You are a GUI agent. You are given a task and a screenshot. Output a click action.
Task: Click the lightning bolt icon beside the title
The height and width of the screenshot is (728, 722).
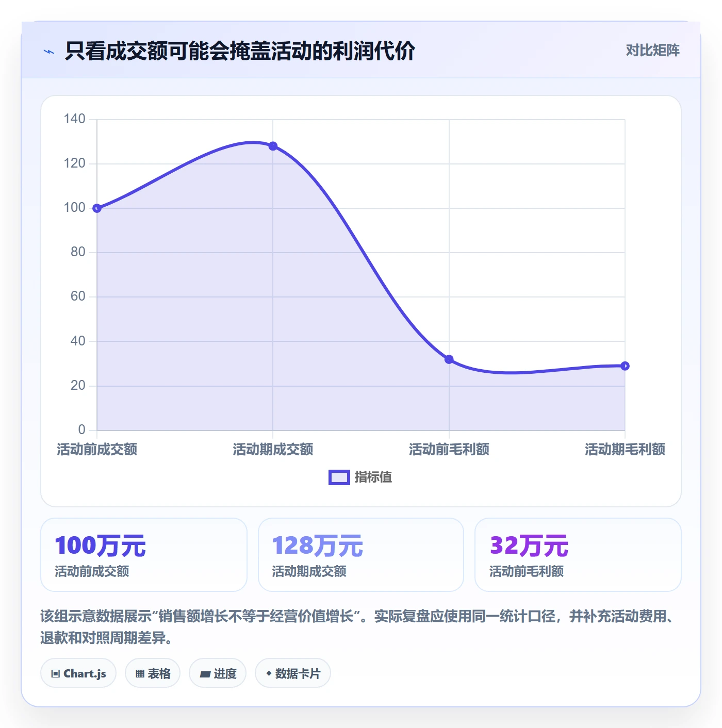tap(49, 52)
